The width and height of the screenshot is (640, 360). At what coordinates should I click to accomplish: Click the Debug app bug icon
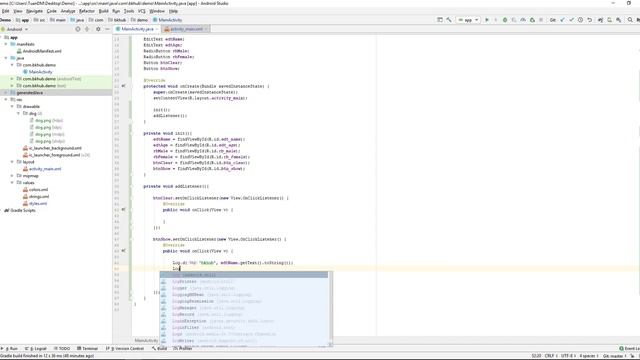tap(505, 20)
